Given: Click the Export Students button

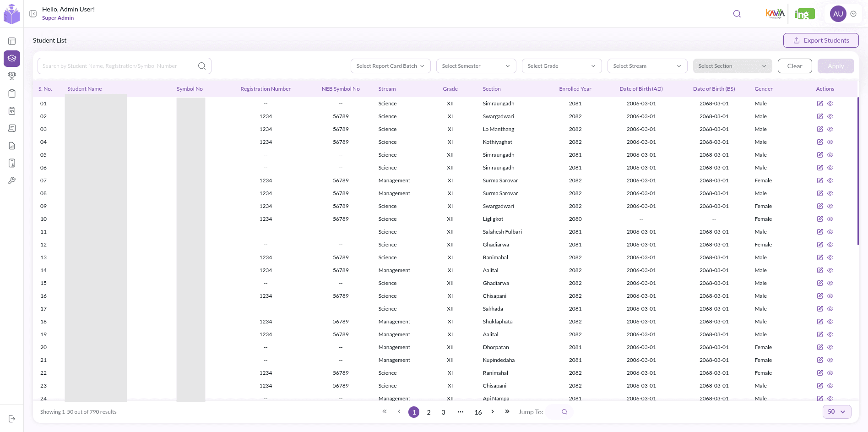Looking at the screenshot, I should pos(821,40).
